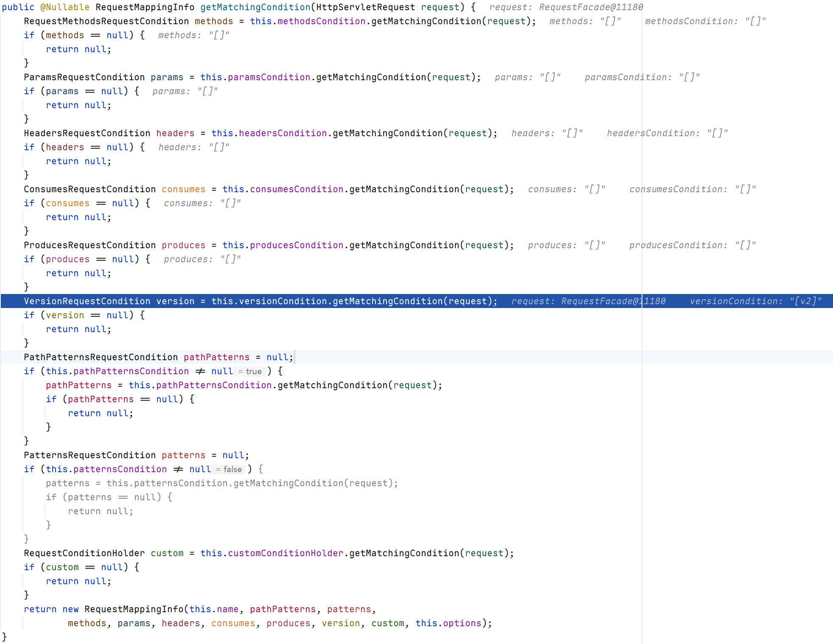
Task: Click the @Nullable annotation in method signature
Action: pyautogui.click(x=65, y=7)
